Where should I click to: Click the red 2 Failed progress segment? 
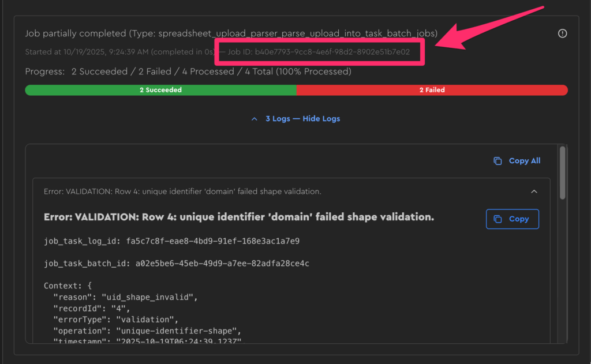432,90
